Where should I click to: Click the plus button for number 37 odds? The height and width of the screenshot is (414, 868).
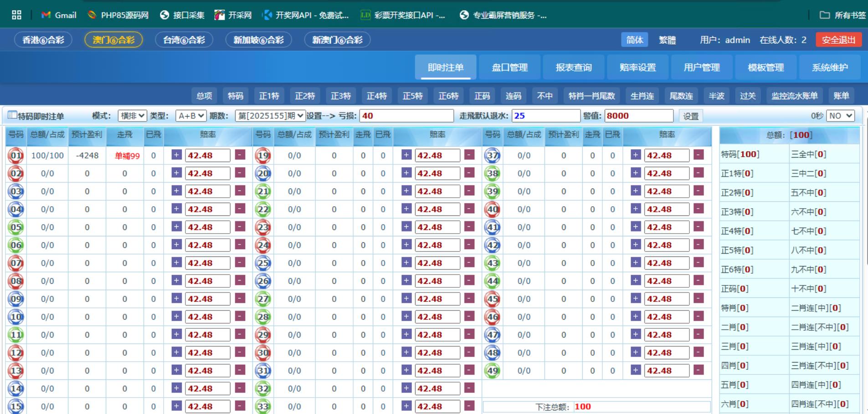pos(636,155)
